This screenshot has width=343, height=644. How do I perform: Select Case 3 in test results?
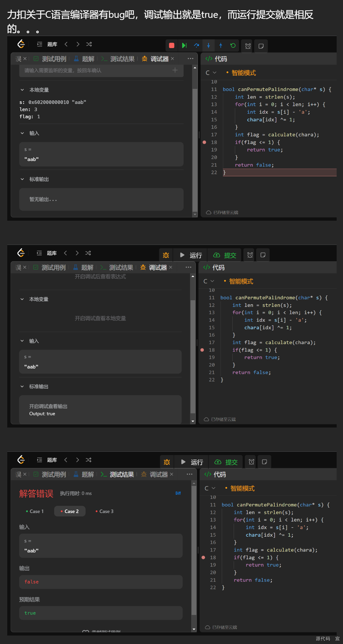[105, 511]
